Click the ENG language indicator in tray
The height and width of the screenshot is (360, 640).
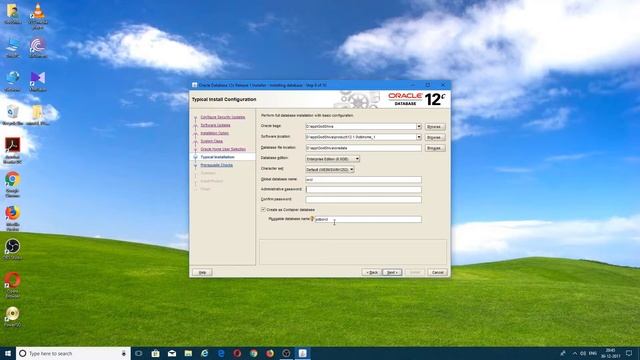coord(593,353)
